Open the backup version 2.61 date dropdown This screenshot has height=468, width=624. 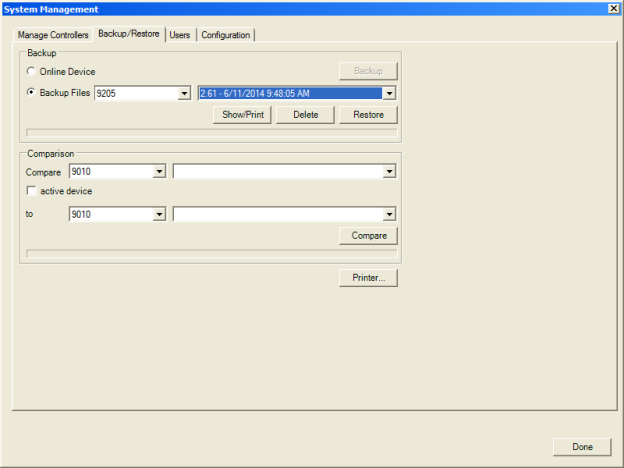pyautogui.click(x=389, y=94)
